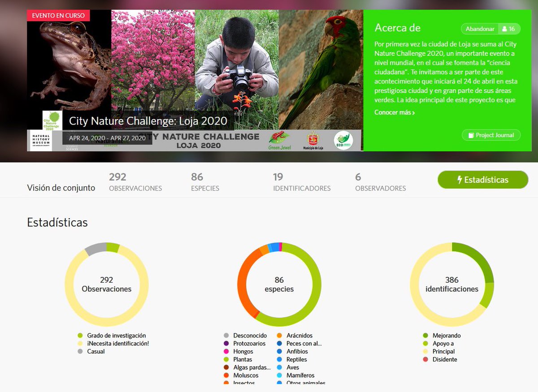Click the Plantas legend dot
The height and width of the screenshot is (392, 538).
(226, 360)
